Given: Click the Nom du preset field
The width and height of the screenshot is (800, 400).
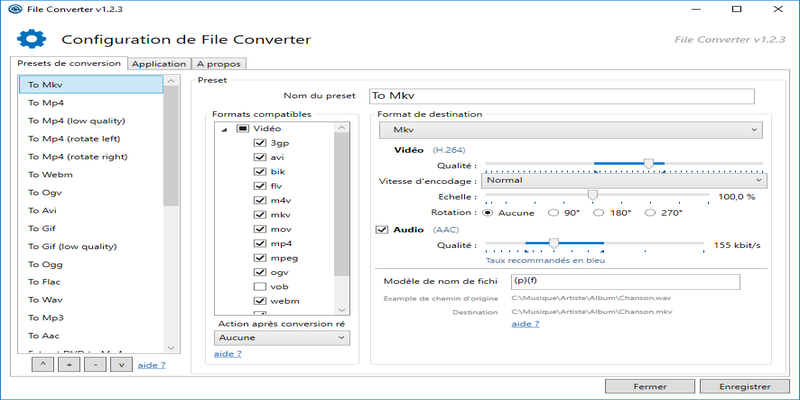Looking at the screenshot, I should point(562,96).
